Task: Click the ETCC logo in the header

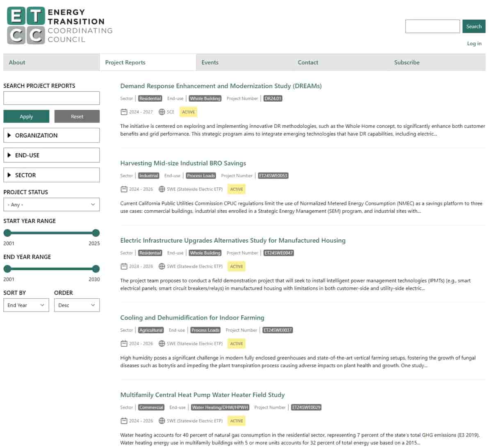Action: click(59, 26)
